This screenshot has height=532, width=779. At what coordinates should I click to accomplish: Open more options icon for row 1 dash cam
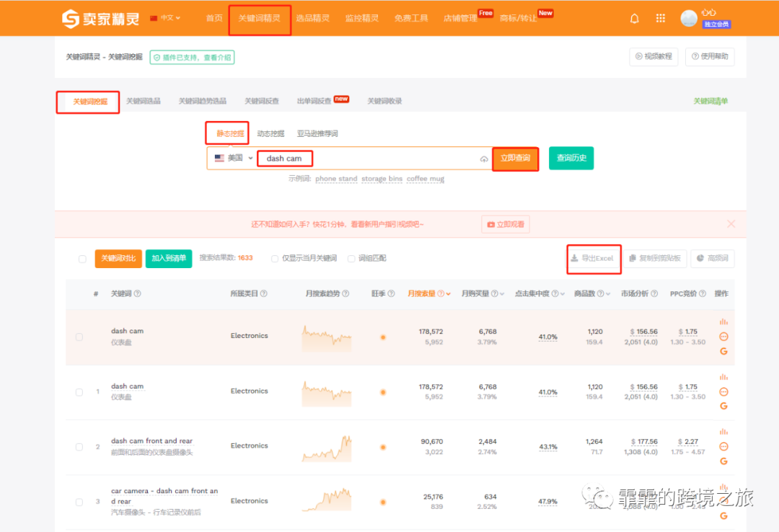pos(723,392)
